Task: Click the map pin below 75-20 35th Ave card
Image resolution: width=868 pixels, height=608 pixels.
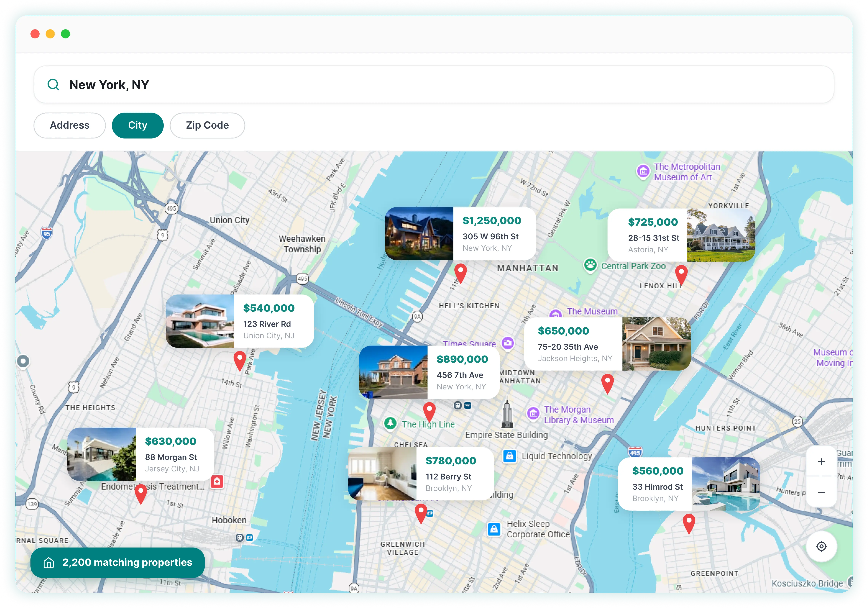Action: [x=607, y=384]
